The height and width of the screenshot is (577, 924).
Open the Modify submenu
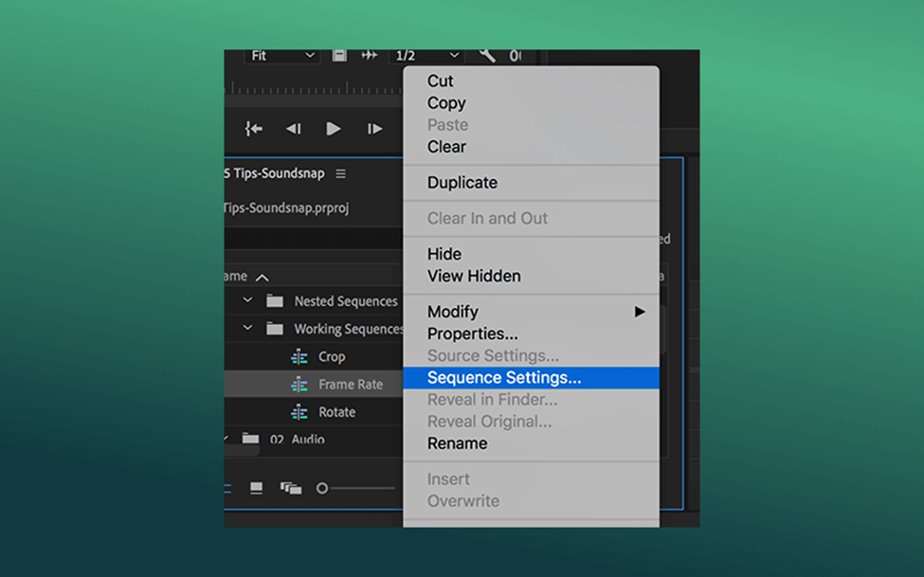[x=531, y=312]
